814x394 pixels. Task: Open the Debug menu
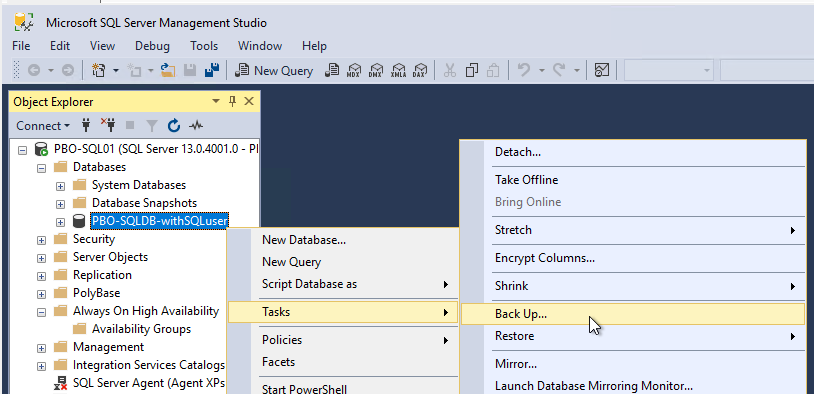tap(152, 46)
